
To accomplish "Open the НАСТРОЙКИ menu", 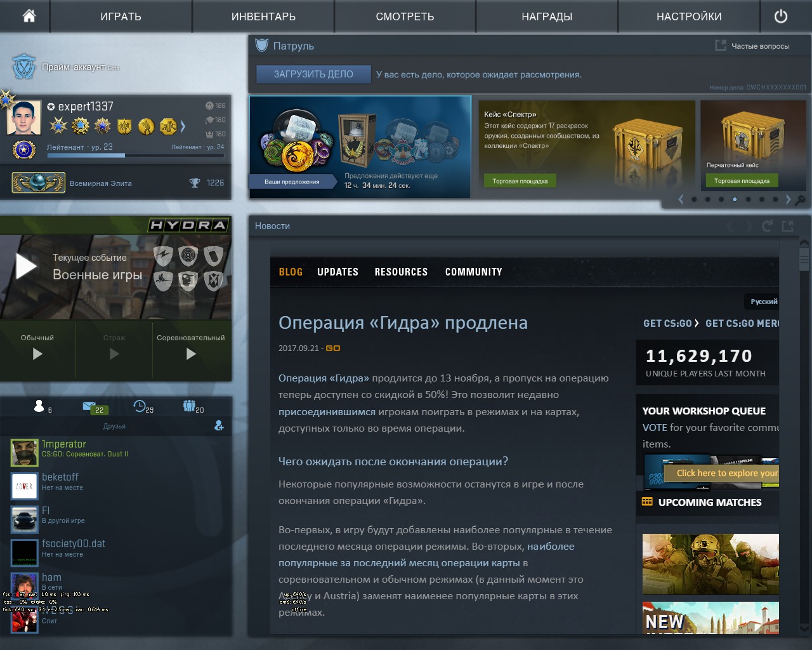I will pos(689,17).
